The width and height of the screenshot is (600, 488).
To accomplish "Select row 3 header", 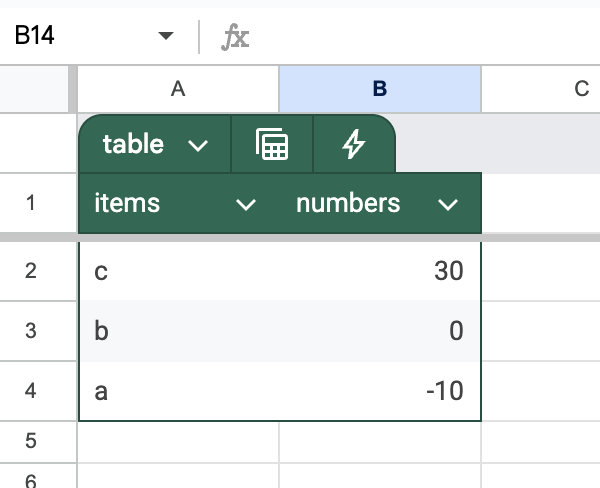I will 38,331.
